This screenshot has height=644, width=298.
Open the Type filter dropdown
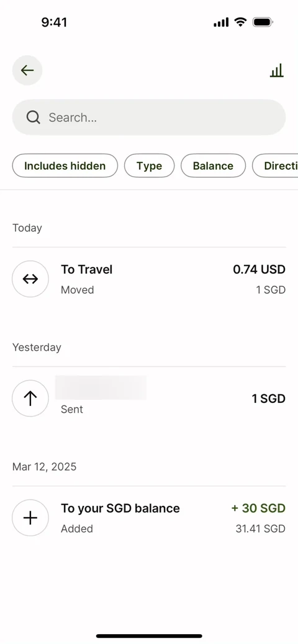click(150, 165)
